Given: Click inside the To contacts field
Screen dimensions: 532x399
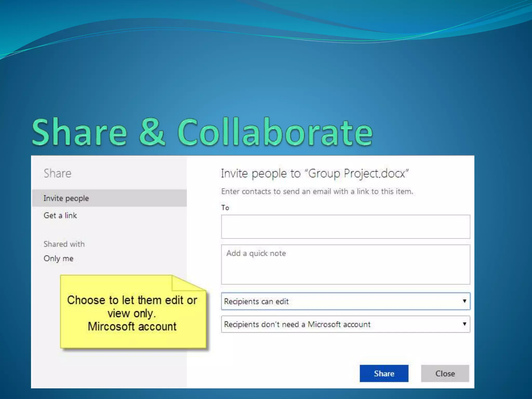Looking at the screenshot, I should tap(345, 227).
